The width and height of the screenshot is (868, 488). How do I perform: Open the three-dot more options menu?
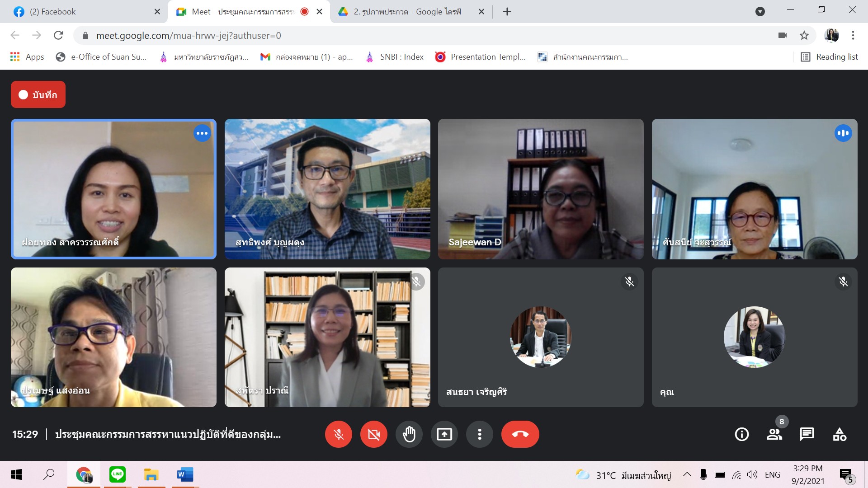[479, 434]
